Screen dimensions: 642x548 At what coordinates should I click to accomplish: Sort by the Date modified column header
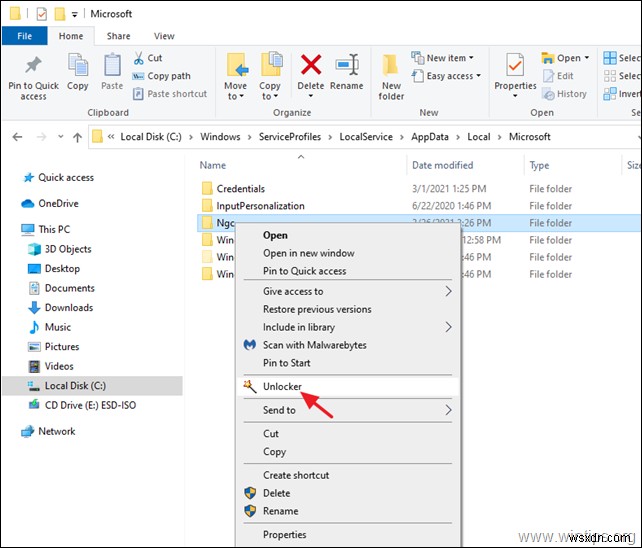tap(443, 165)
